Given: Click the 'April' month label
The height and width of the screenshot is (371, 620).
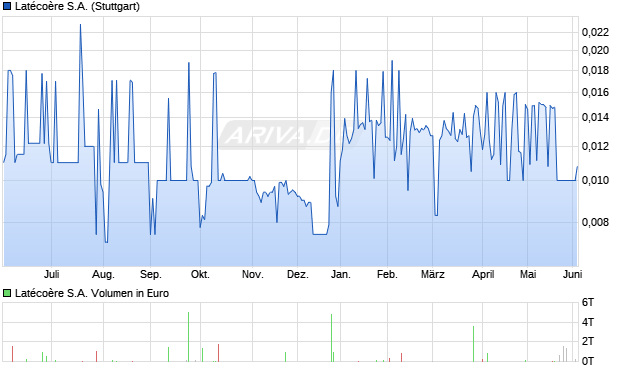Looking at the screenshot, I should point(483,274).
